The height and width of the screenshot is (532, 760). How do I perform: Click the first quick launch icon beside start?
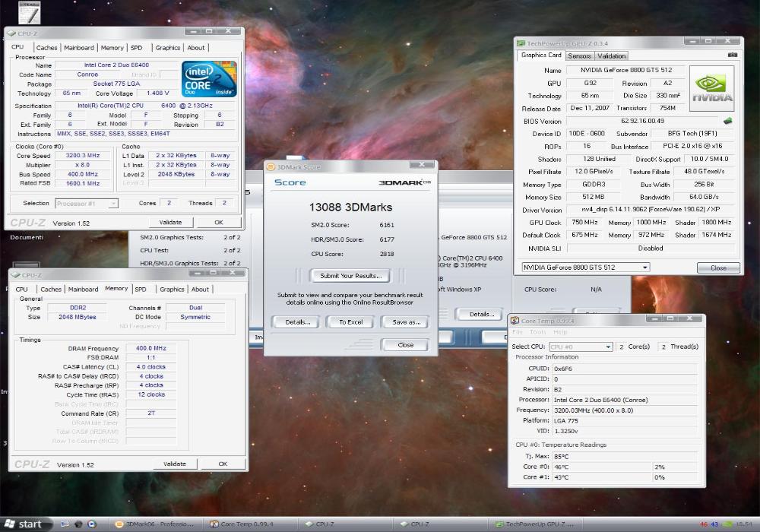65,524
